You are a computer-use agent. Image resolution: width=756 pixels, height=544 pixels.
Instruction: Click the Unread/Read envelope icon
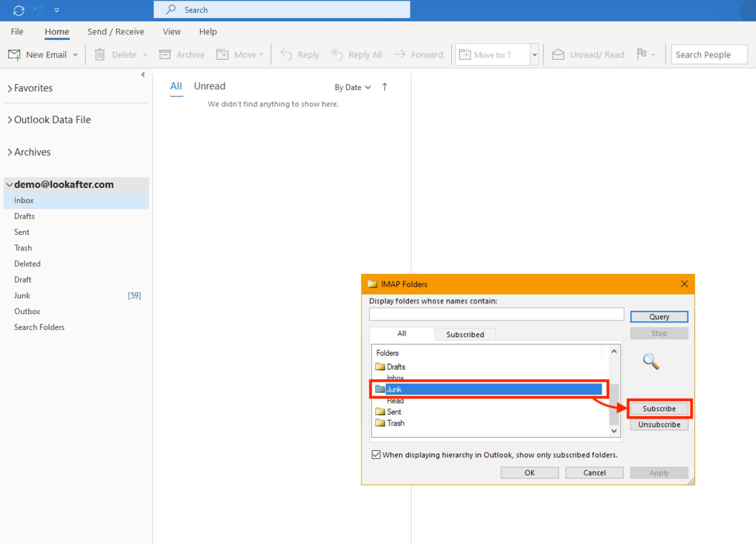[x=558, y=54]
